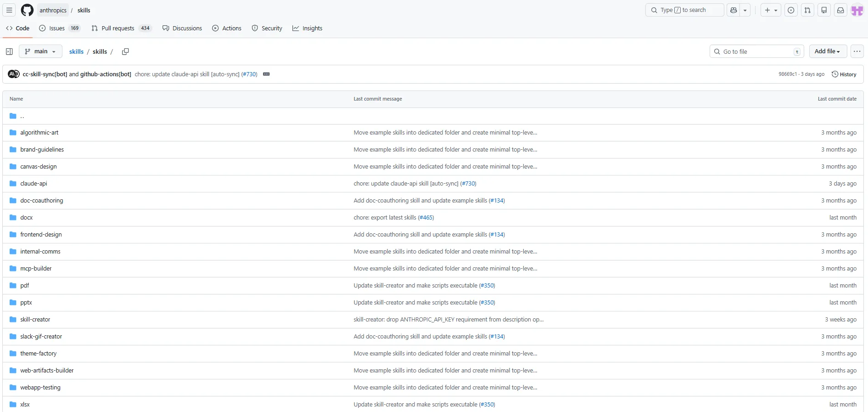
Task: Open PR #465 link in docx row
Action: pyautogui.click(x=426, y=217)
